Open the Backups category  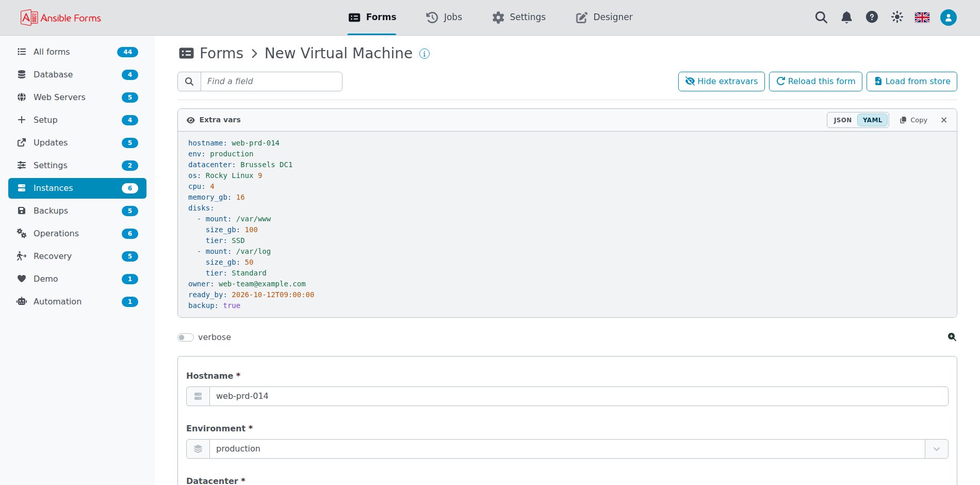click(77, 211)
